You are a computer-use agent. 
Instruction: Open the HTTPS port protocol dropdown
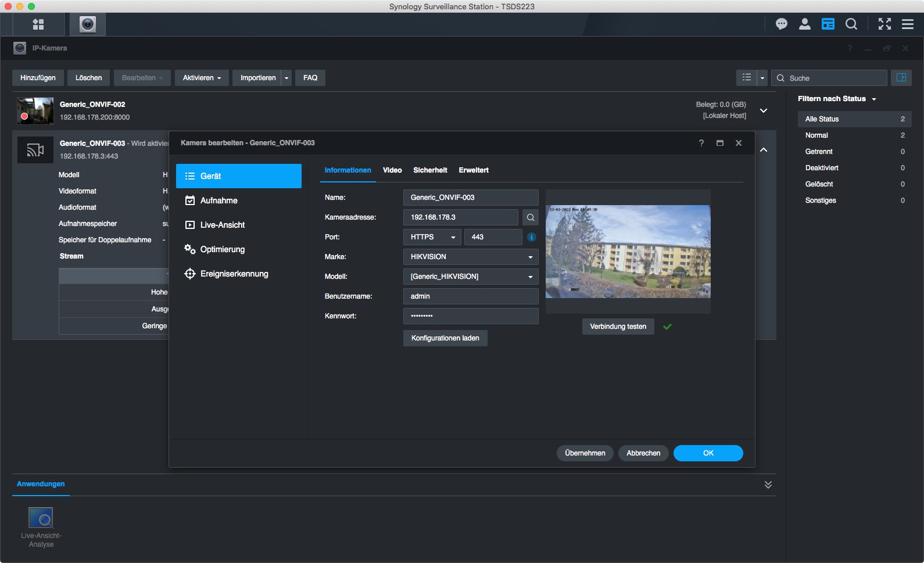[432, 237]
